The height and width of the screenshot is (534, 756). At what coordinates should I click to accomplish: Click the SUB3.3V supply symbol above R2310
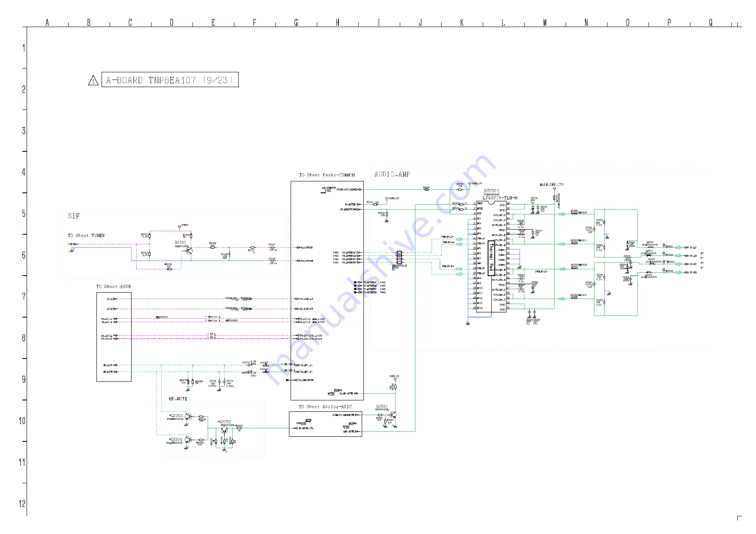(470, 183)
